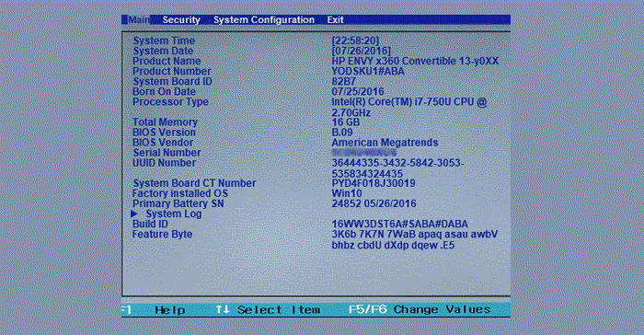Screen dimensions: 644x335
Task: Click the Factory installed OS label
Action: click(180, 193)
